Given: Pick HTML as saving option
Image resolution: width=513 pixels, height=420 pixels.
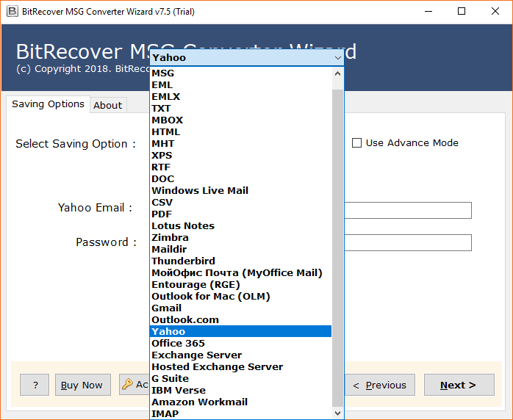Looking at the screenshot, I should pos(240,131).
